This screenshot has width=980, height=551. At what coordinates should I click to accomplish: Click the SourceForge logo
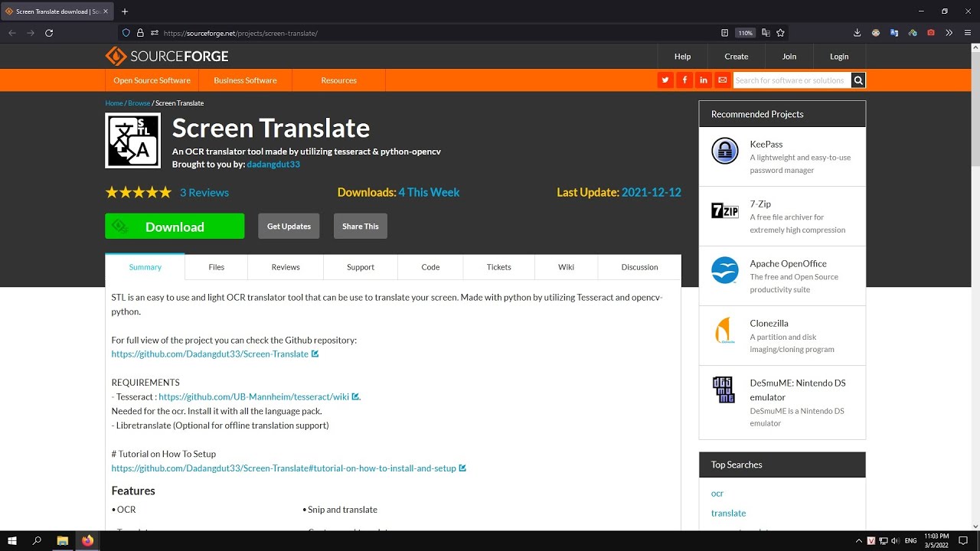167,56
